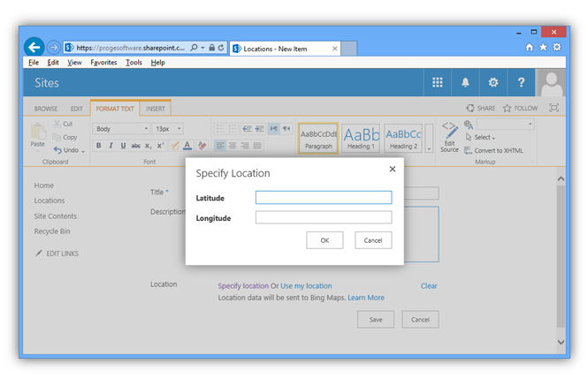Open the SharePoint app launcher grid

(x=437, y=82)
